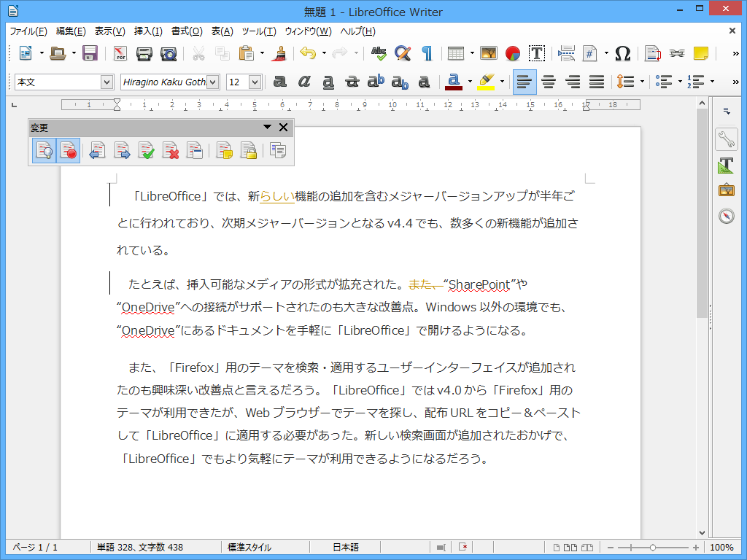The width and height of the screenshot is (747, 560).
Task: Apply subscript formatting
Action: tap(400, 82)
